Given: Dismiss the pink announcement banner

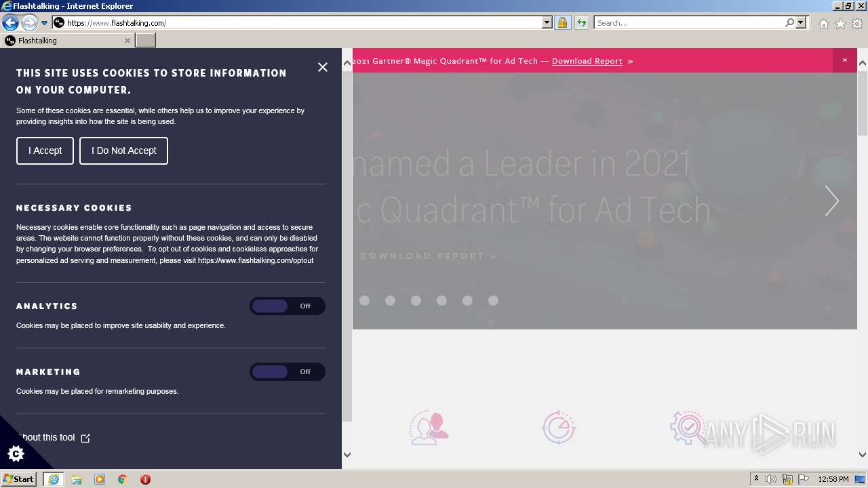Looking at the screenshot, I should (x=845, y=60).
